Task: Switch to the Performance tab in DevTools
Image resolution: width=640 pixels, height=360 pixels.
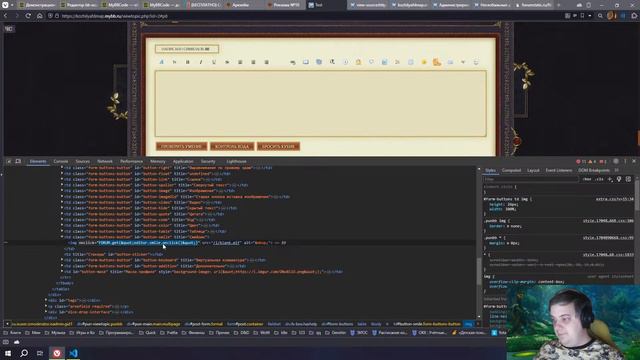Action: (x=131, y=162)
